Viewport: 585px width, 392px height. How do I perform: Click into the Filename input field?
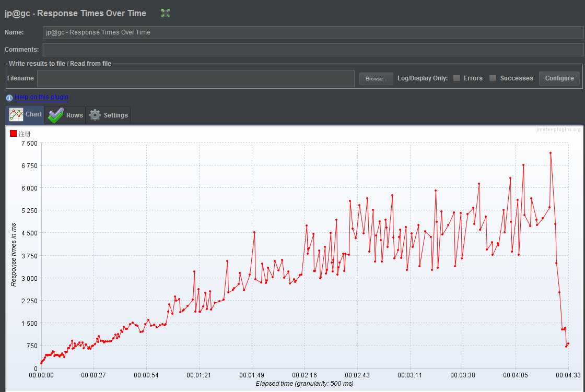[x=195, y=78]
